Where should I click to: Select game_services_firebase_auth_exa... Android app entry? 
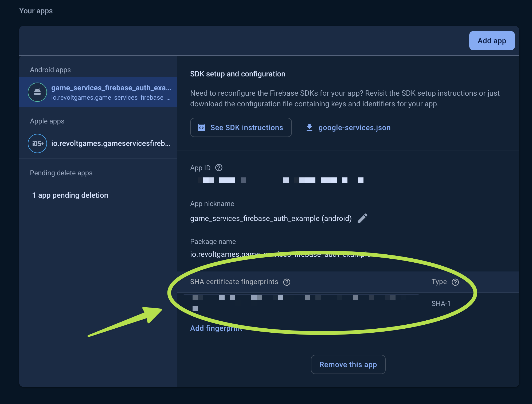tap(111, 92)
